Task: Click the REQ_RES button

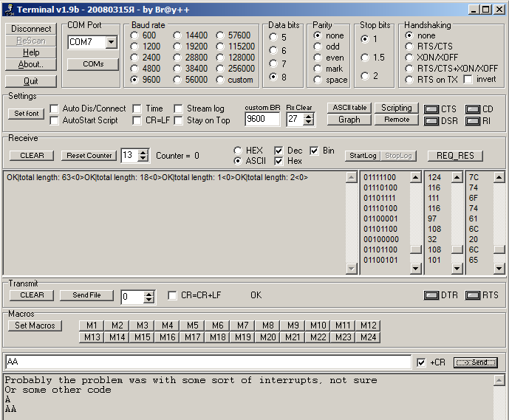Action: pos(455,156)
